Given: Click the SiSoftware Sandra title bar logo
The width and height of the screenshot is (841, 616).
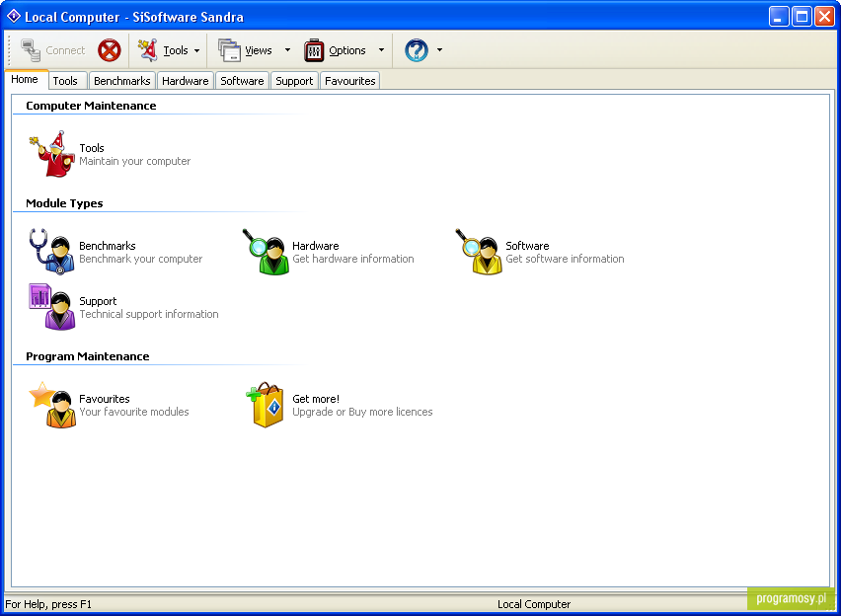Looking at the screenshot, I should pos(14,16).
